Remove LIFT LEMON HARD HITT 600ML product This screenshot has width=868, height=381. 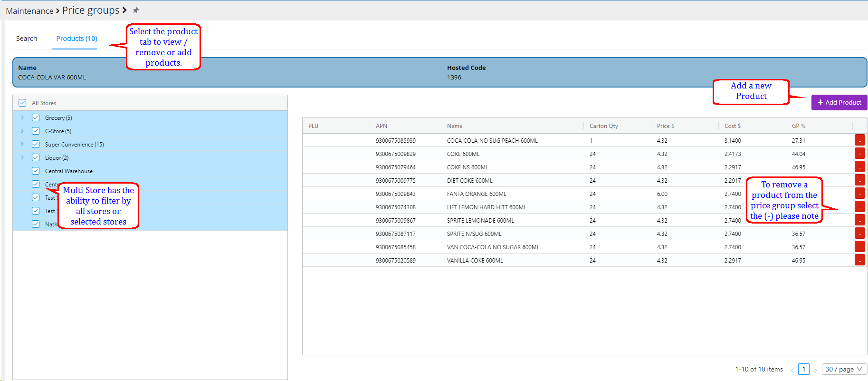[x=859, y=207]
